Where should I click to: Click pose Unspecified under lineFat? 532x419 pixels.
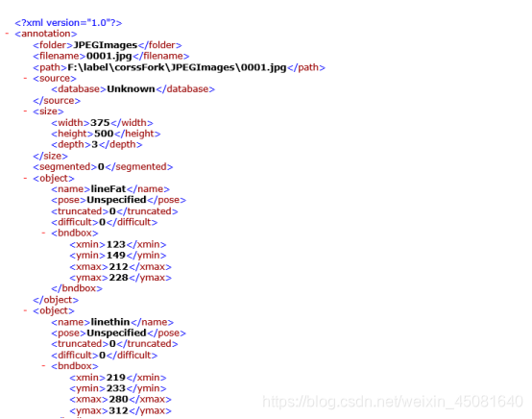[x=118, y=200]
